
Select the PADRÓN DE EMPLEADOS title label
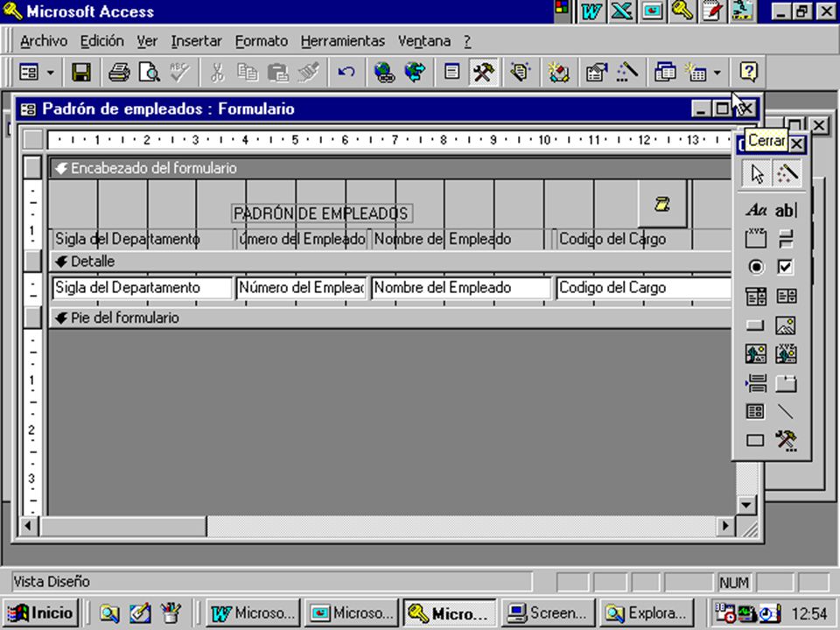tap(321, 213)
